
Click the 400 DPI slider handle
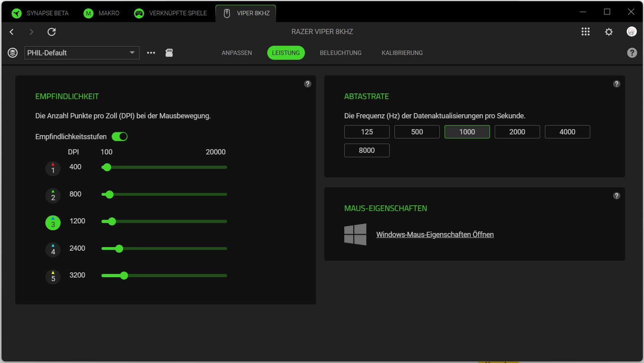point(107,167)
